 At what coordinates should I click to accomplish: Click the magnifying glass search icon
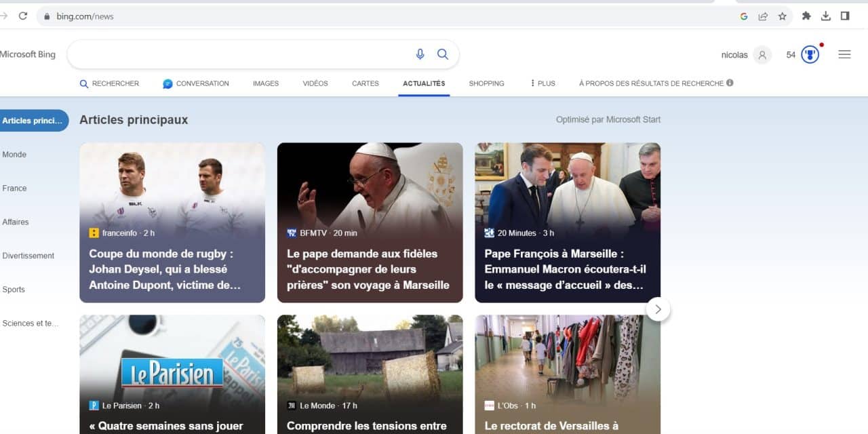[443, 54]
